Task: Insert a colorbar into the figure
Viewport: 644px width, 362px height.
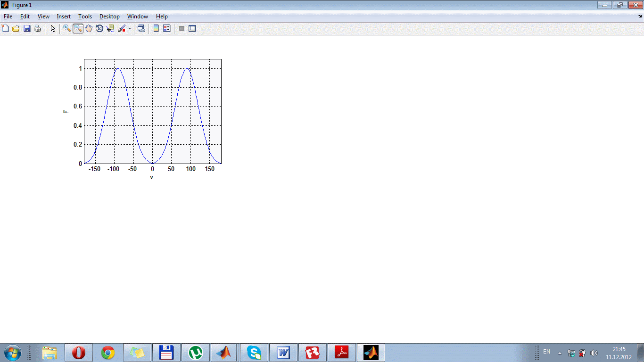Action: (156, 29)
